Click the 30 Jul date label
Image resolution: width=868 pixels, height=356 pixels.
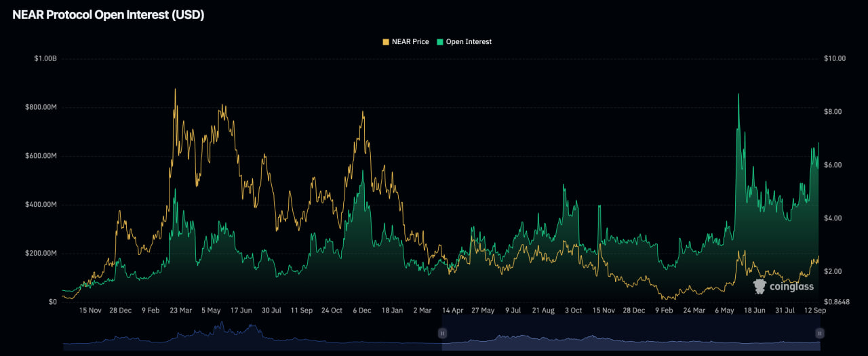click(271, 311)
